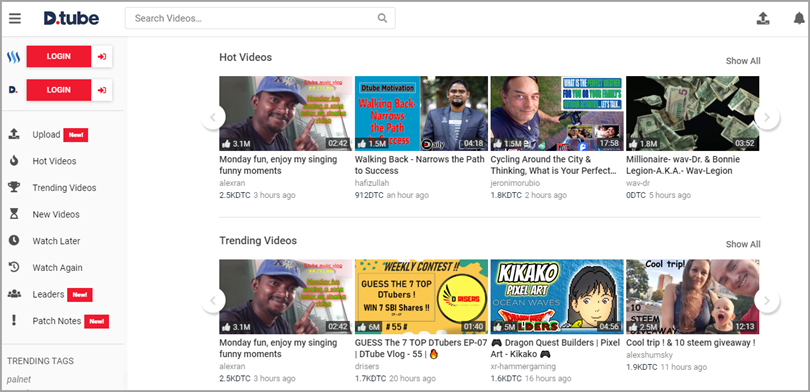Screen dimensions: 810x392
Task: Advance Hot Videos carousel with right arrow
Action: [x=767, y=117]
